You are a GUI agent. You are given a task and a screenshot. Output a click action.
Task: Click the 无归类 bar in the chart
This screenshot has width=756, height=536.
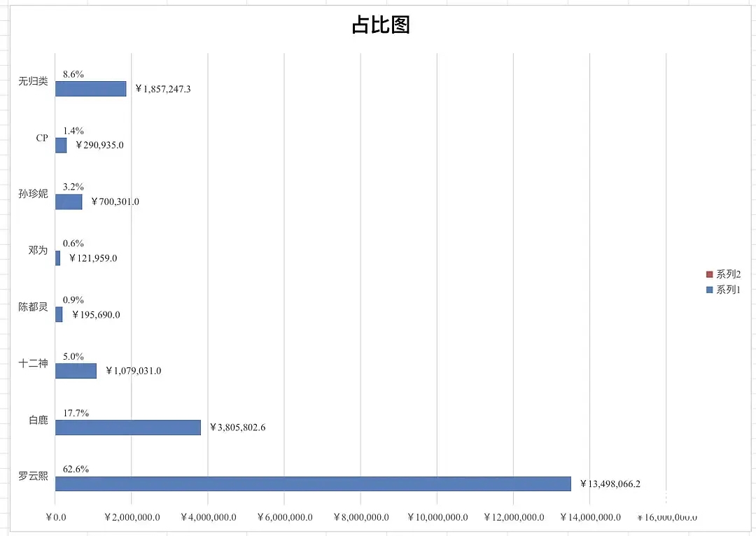pos(90,88)
